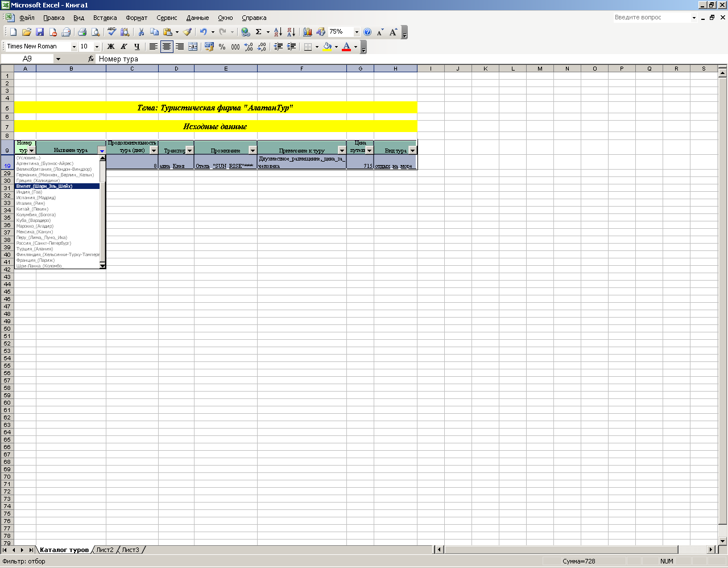
Task: Open the Вставка menu
Action: 105,18
